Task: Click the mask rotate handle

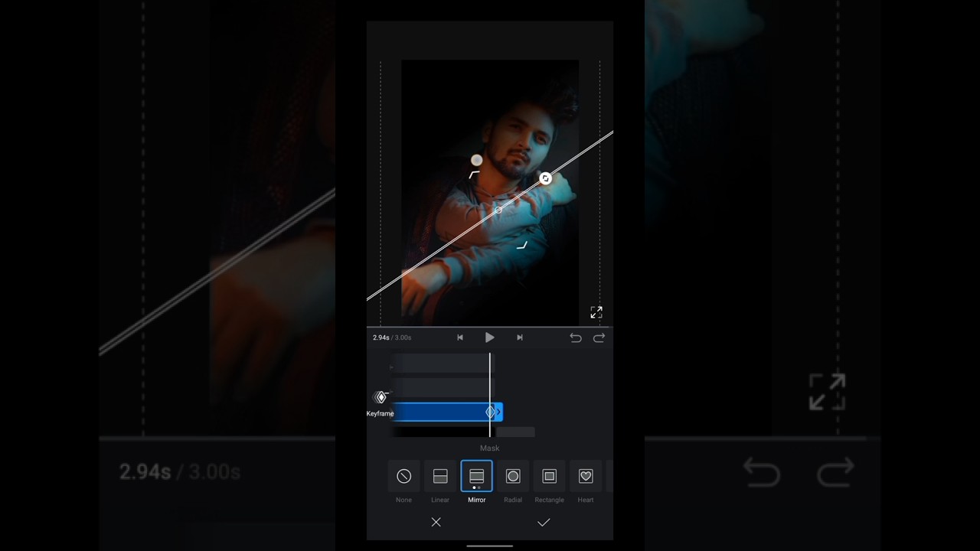Action: [x=545, y=178]
